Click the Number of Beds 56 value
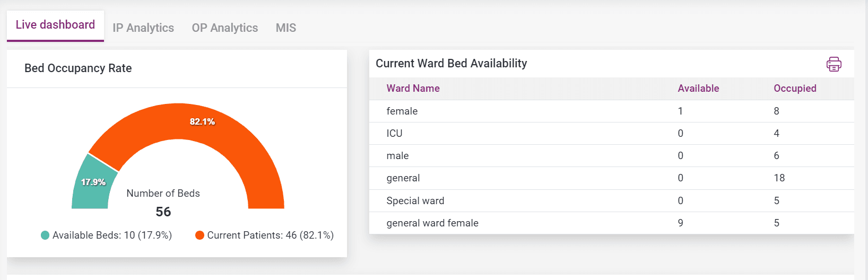 (x=163, y=212)
